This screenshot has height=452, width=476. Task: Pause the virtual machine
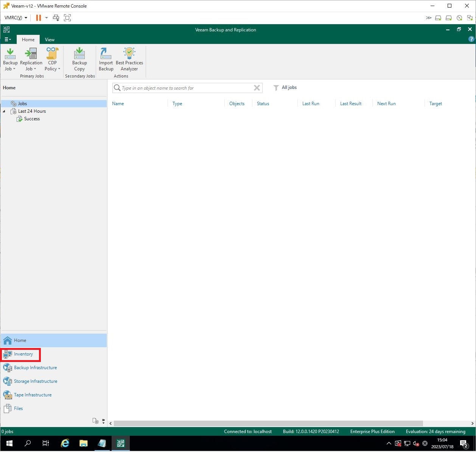pos(38,18)
